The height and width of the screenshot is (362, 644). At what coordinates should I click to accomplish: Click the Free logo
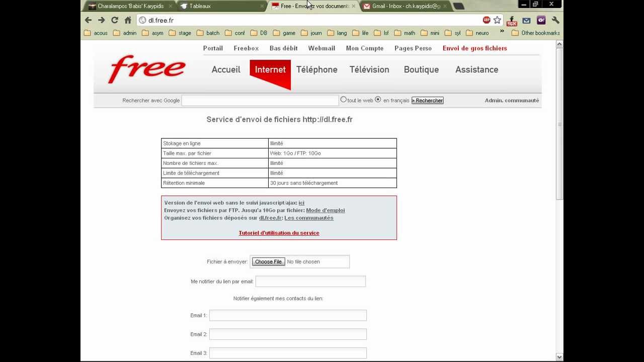coord(146,69)
